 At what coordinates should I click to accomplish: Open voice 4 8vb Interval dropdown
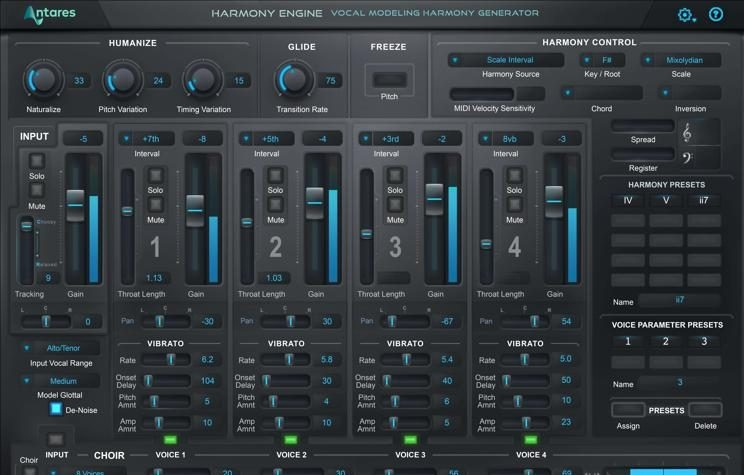point(505,139)
